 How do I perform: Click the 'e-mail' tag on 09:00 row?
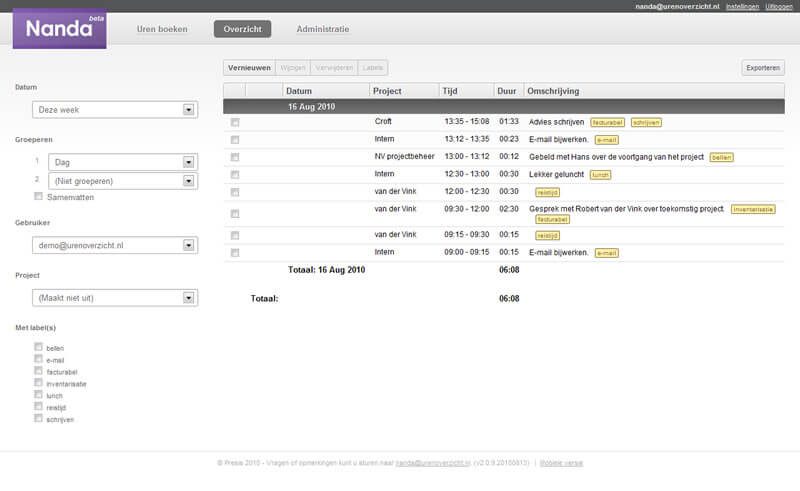point(607,253)
